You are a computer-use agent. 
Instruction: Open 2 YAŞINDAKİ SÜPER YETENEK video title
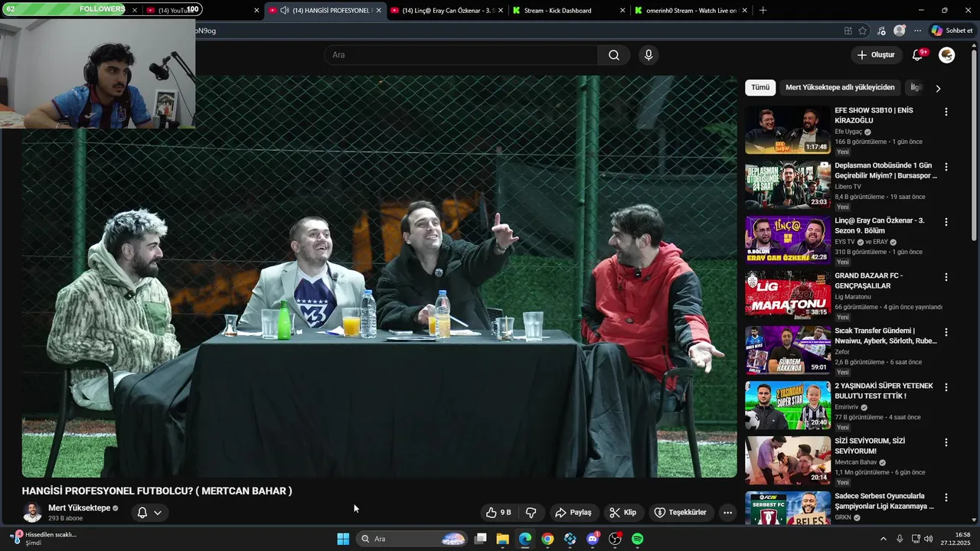884,391
